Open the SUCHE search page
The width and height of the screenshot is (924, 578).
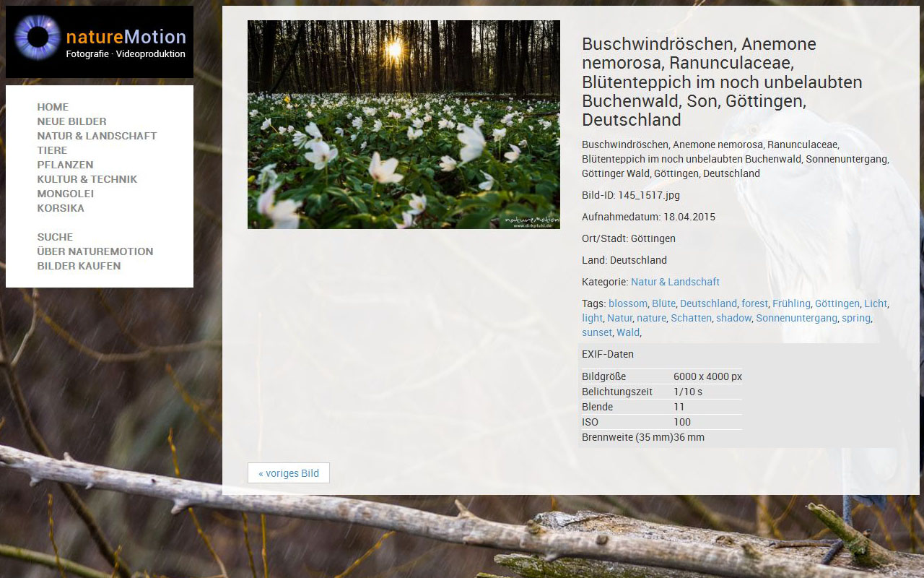pos(55,237)
